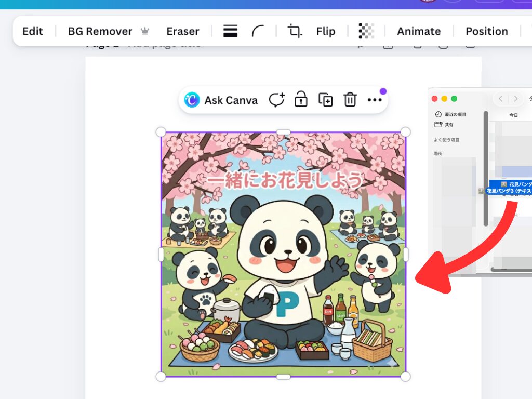Toggle the lock icon for the image

[301, 100]
